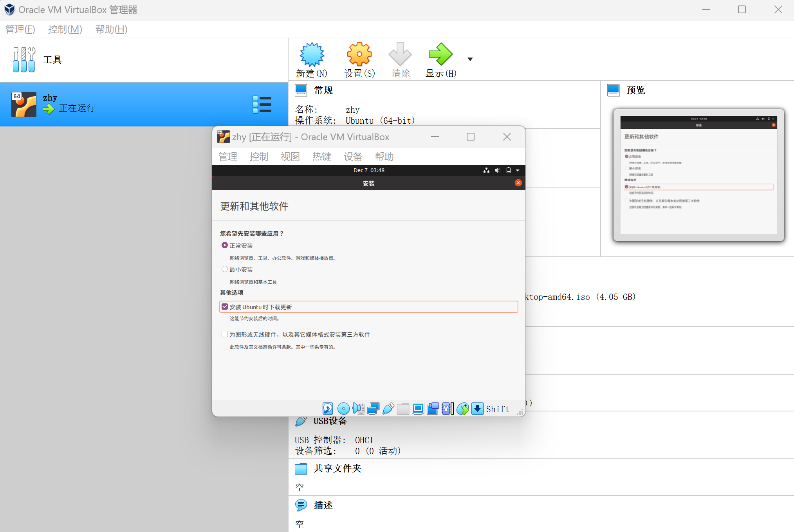Screen dimensions: 794x532
Task: Click the mouse integration status icon
Action: click(x=463, y=409)
